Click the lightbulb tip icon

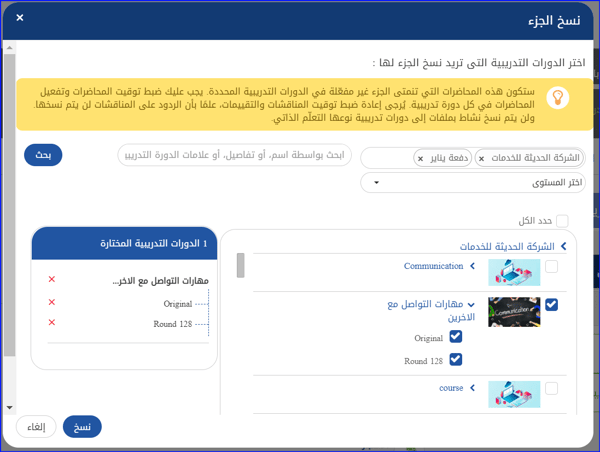(558, 98)
